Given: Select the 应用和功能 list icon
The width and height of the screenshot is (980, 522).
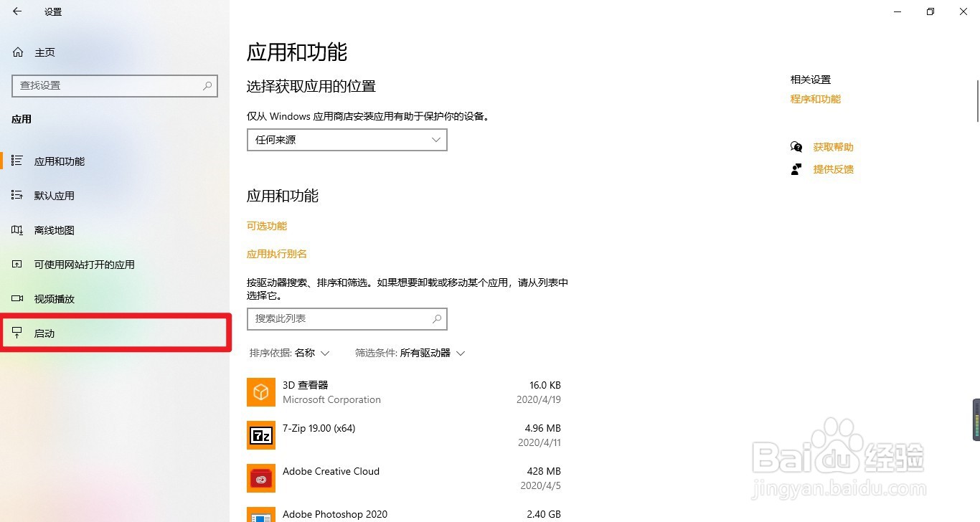Looking at the screenshot, I should pos(17,161).
